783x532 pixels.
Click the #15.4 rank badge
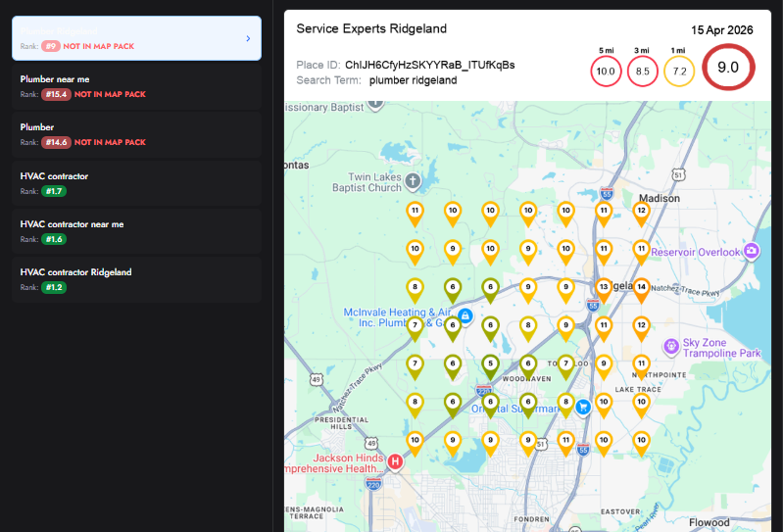tap(56, 94)
